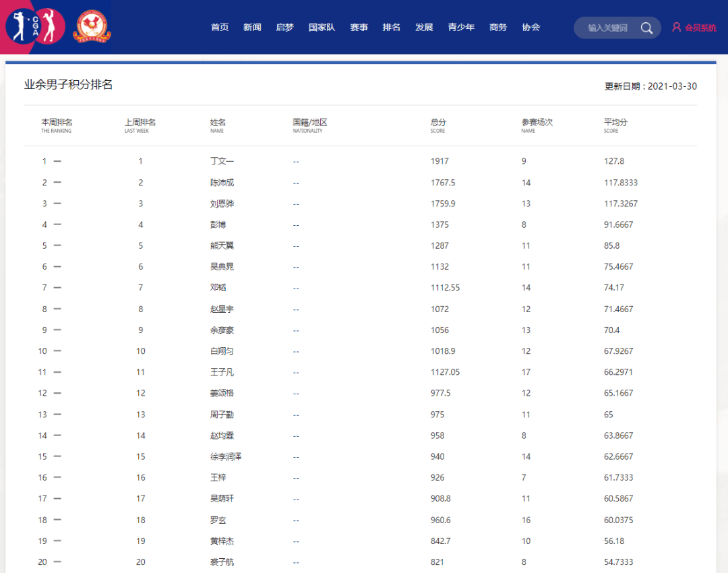728x573 pixels.
Task: Select player name 白翔匀
Action: (222, 351)
